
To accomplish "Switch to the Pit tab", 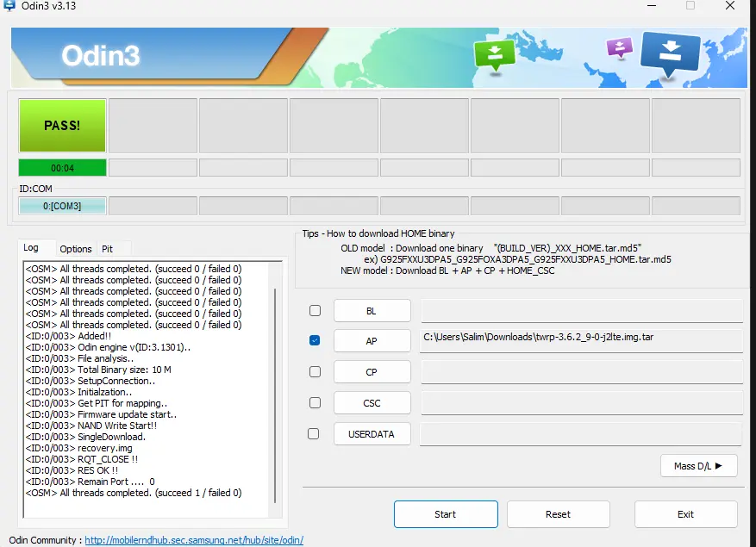I will (x=107, y=249).
